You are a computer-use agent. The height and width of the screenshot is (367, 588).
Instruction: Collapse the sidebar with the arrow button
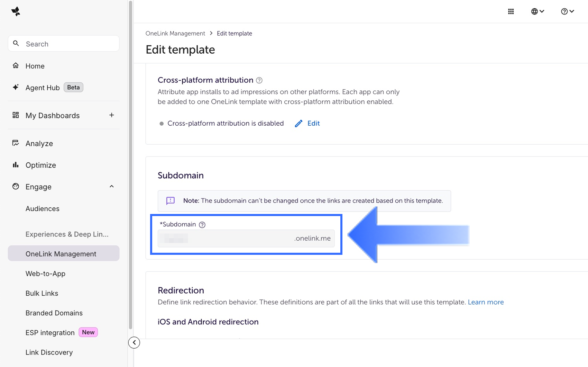[x=134, y=342]
